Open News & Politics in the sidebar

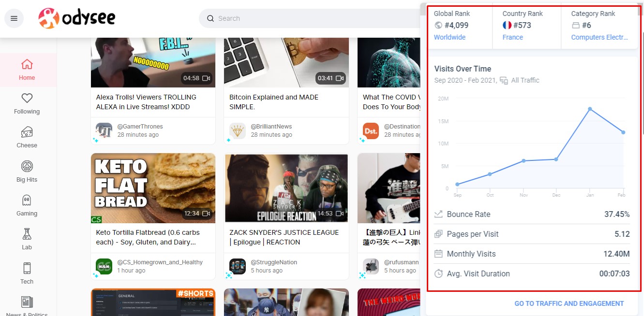pos(27,307)
